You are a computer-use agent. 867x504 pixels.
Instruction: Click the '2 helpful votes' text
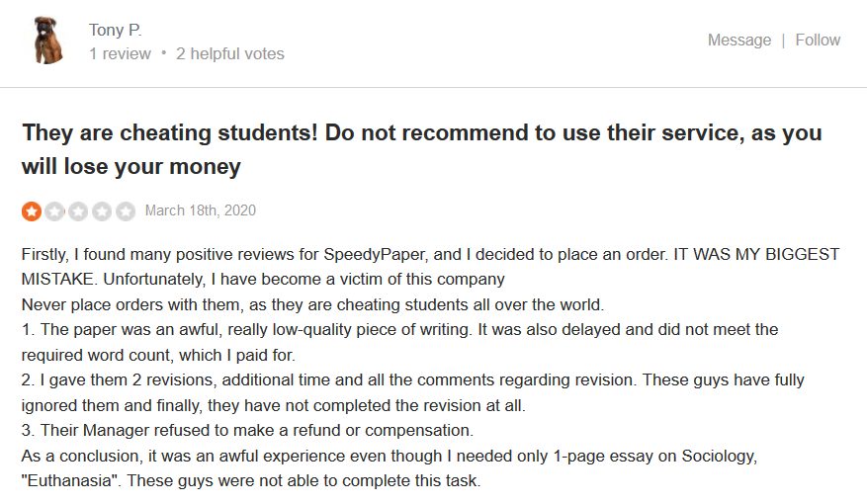pyautogui.click(x=230, y=53)
